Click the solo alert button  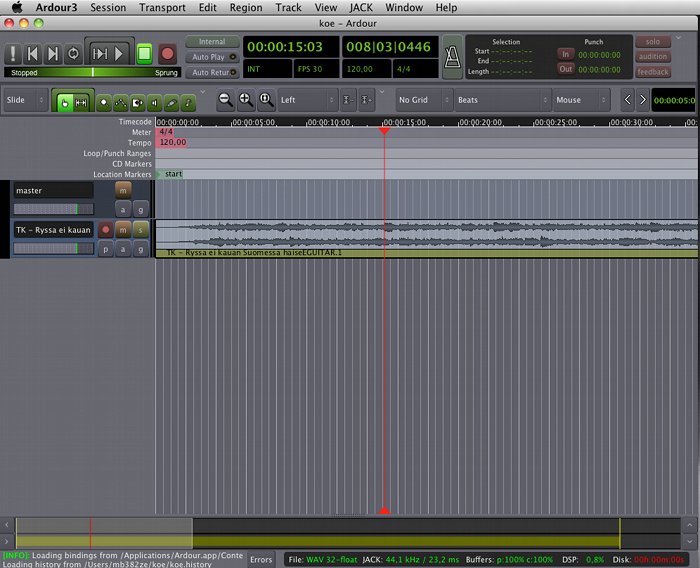coord(653,42)
